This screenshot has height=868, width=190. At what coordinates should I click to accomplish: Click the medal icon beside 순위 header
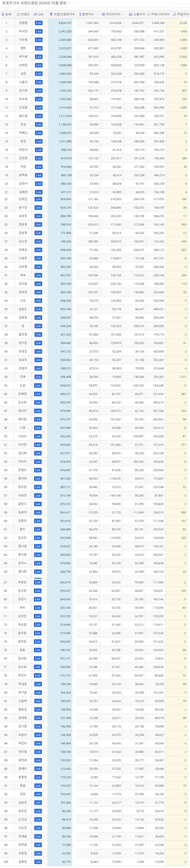tap(3, 14)
